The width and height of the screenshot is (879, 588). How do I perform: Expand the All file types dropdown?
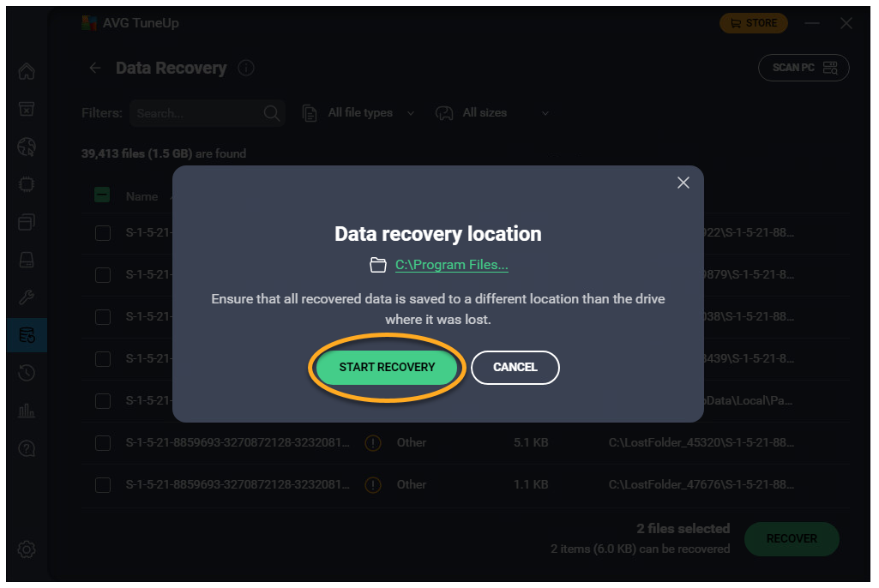click(x=360, y=113)
